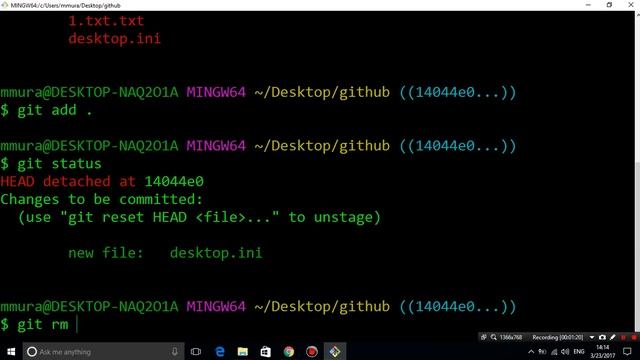Click the Git Bash title bar icon
Screen dimensions: 640x360
(x=4, y=5)
